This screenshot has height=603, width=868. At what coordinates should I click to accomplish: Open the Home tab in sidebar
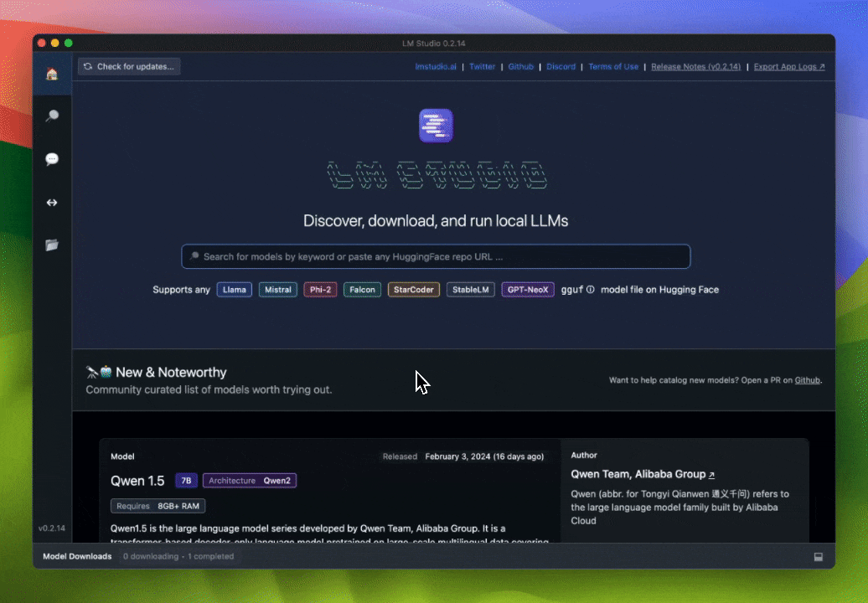(x=52, y=74)
